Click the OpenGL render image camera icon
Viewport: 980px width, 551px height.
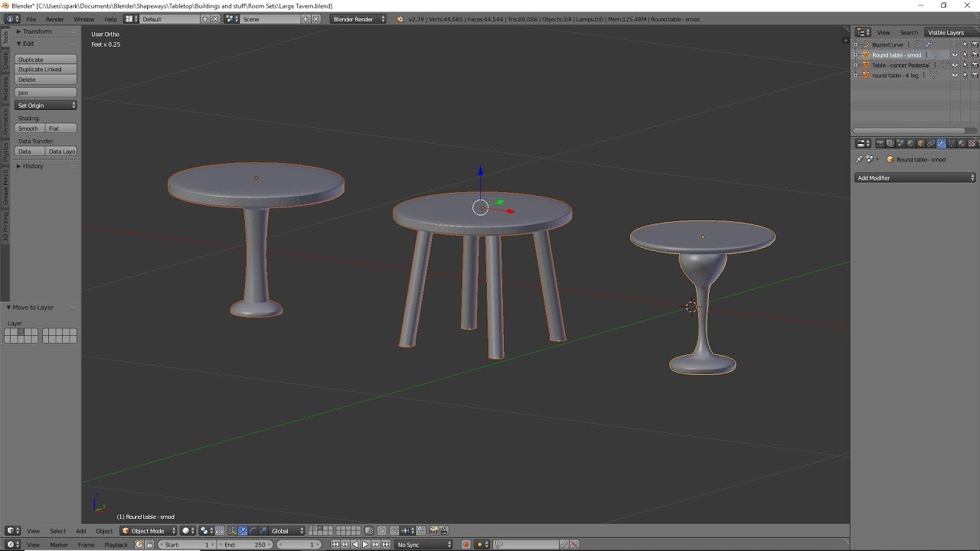[x=433, y=530]
